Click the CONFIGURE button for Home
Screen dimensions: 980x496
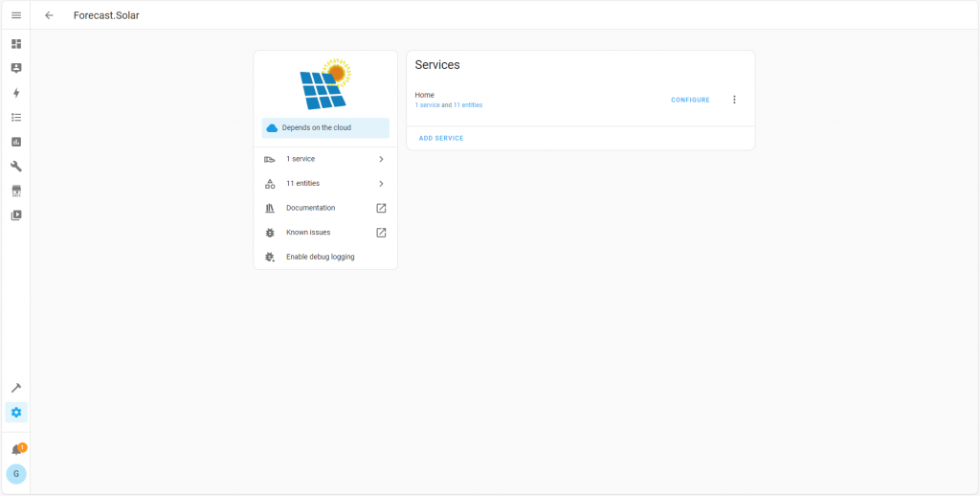point(691,101)
